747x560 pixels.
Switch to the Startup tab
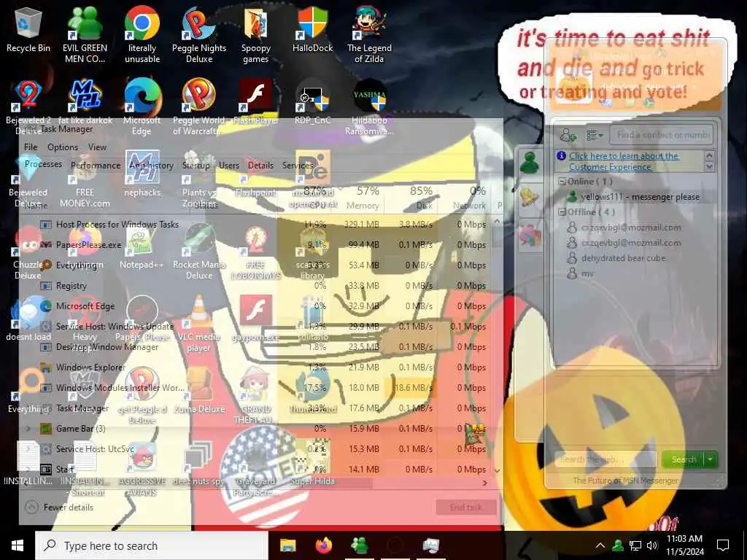(196, 166)
